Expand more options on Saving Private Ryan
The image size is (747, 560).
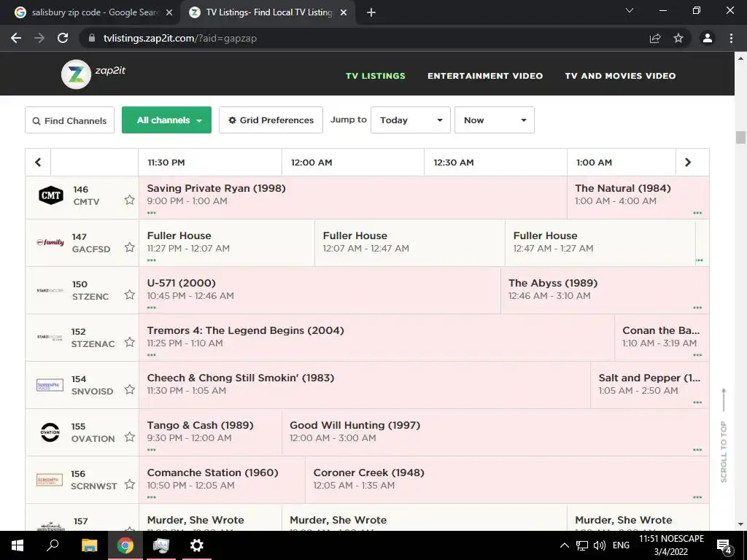pos(152,213)
